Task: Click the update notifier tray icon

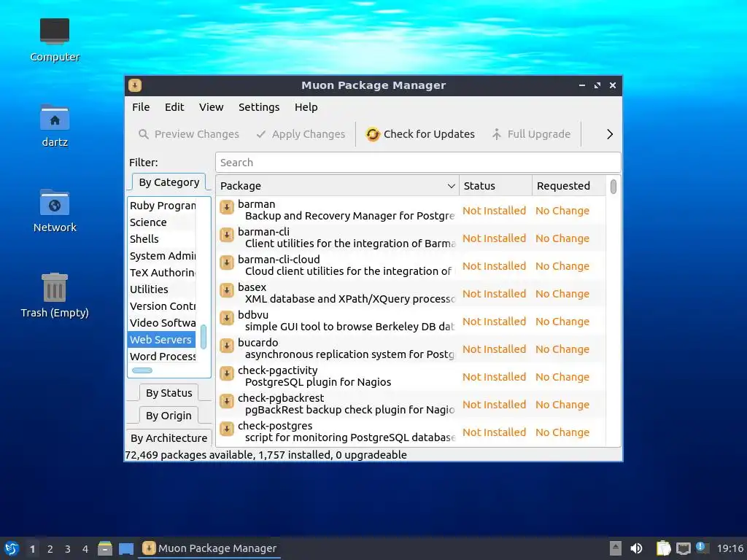Action: coord(703,548)
